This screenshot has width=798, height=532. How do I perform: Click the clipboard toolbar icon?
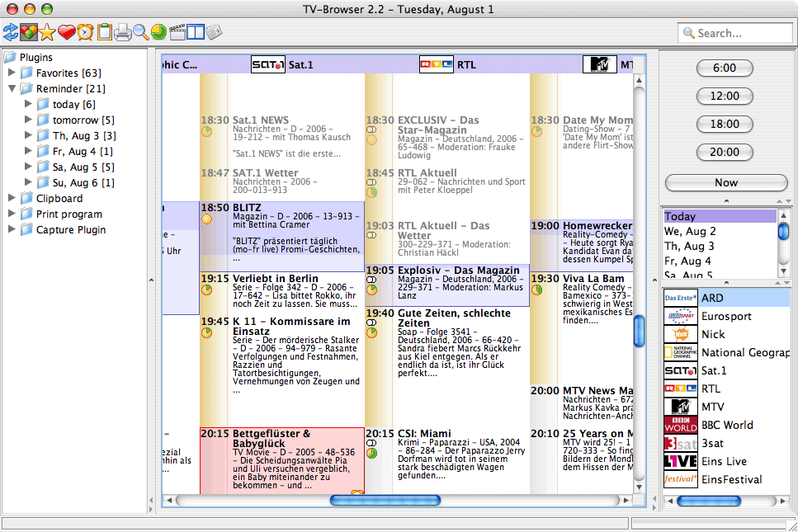pyautogui.click(x=104, y=32)
